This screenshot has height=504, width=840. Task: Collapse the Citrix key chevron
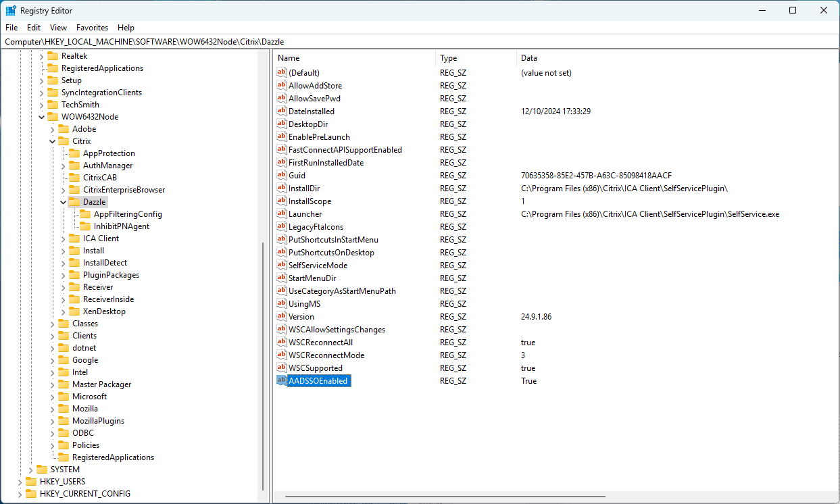point(53,141)
